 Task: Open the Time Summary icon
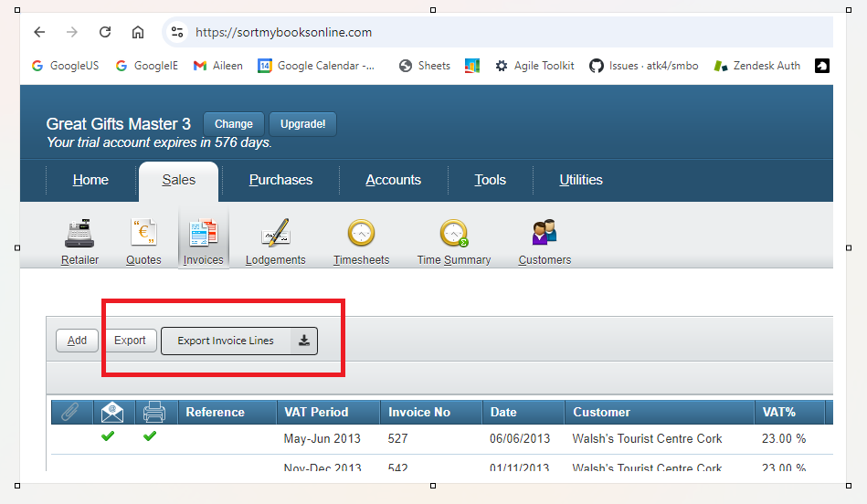click(453, 235)
